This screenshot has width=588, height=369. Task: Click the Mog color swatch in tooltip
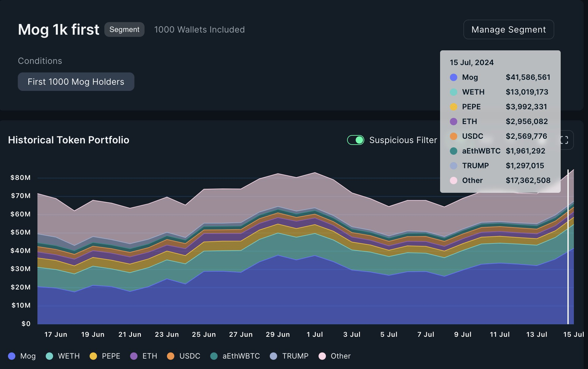453,77
